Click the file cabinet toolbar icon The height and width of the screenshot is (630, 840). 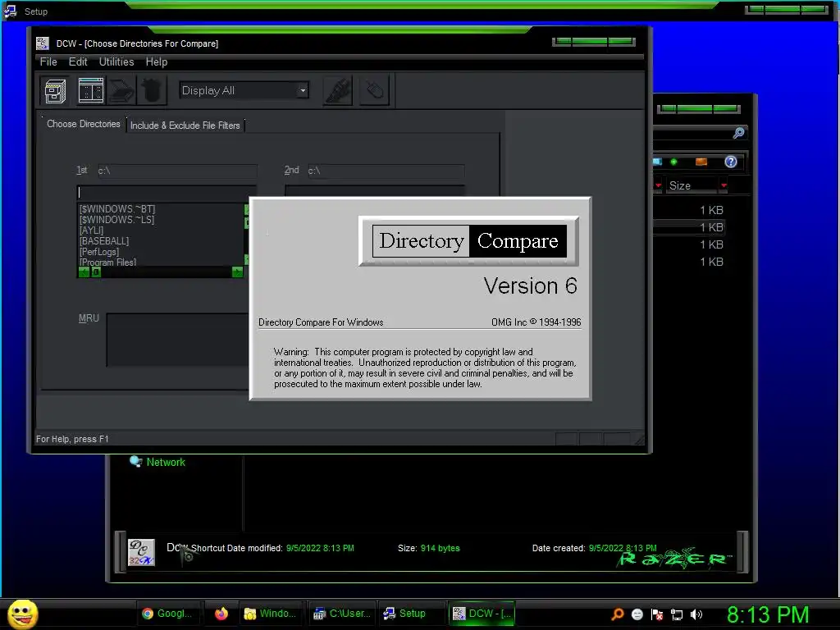(x=55, y=90)
